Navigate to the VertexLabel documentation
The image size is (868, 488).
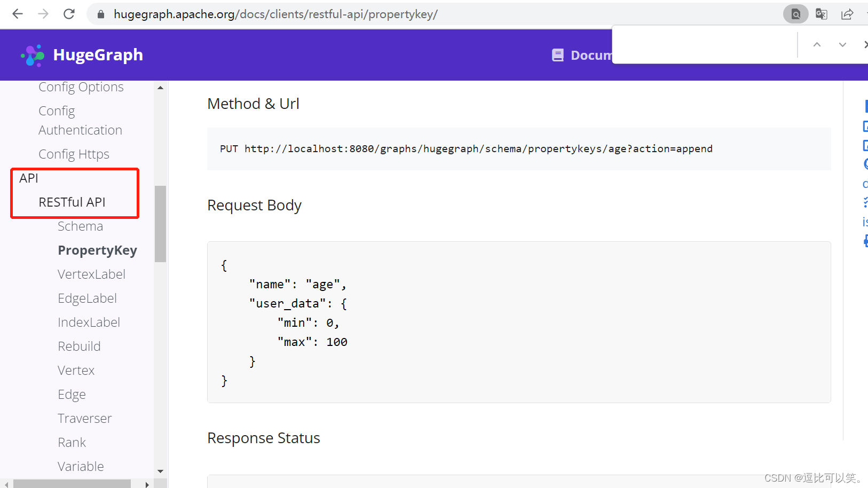click(91, 274)
